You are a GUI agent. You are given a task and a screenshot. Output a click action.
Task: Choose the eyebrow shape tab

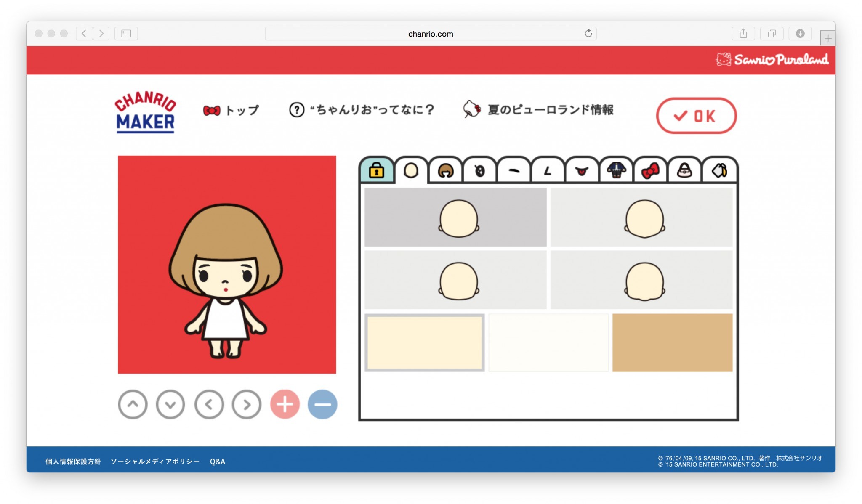click(514, 171)
